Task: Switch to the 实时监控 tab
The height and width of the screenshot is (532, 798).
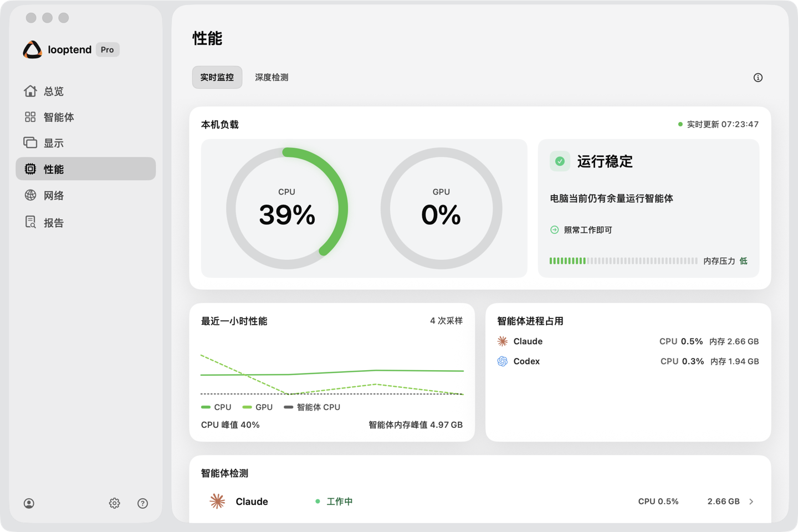Action: (217, 78)
